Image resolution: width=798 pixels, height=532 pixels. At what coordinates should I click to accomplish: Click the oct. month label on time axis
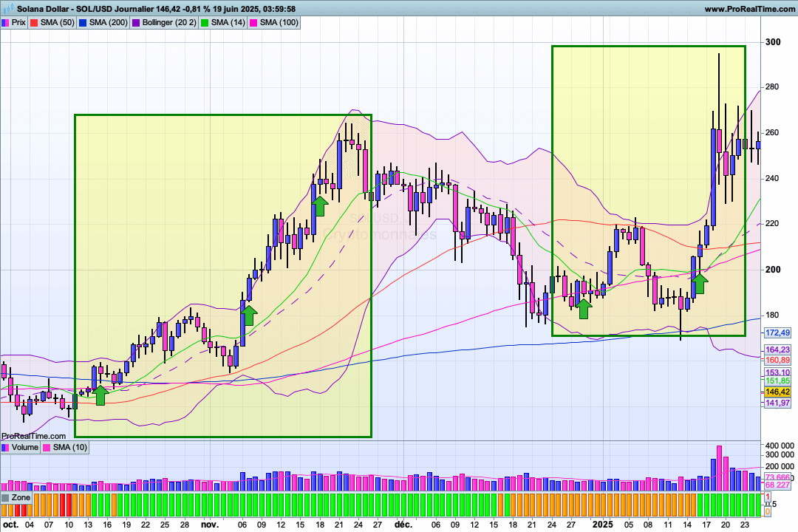pos(10,525)
